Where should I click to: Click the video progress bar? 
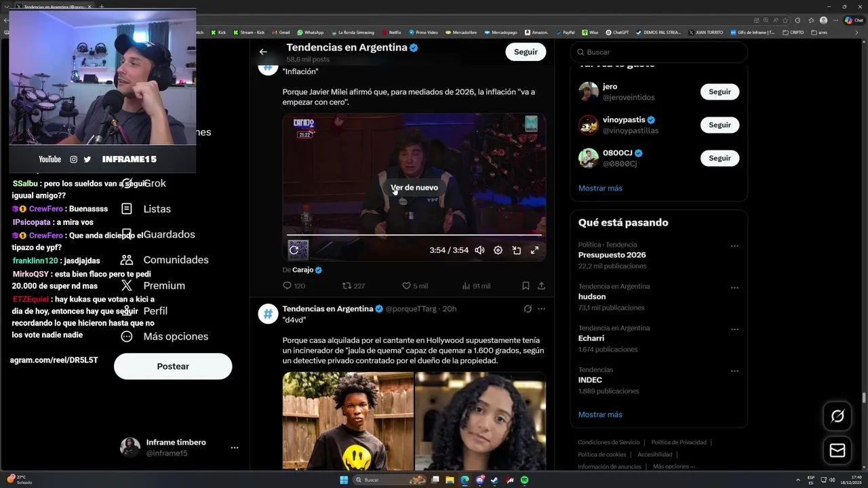pyautogui.click(x=414, y=235)
